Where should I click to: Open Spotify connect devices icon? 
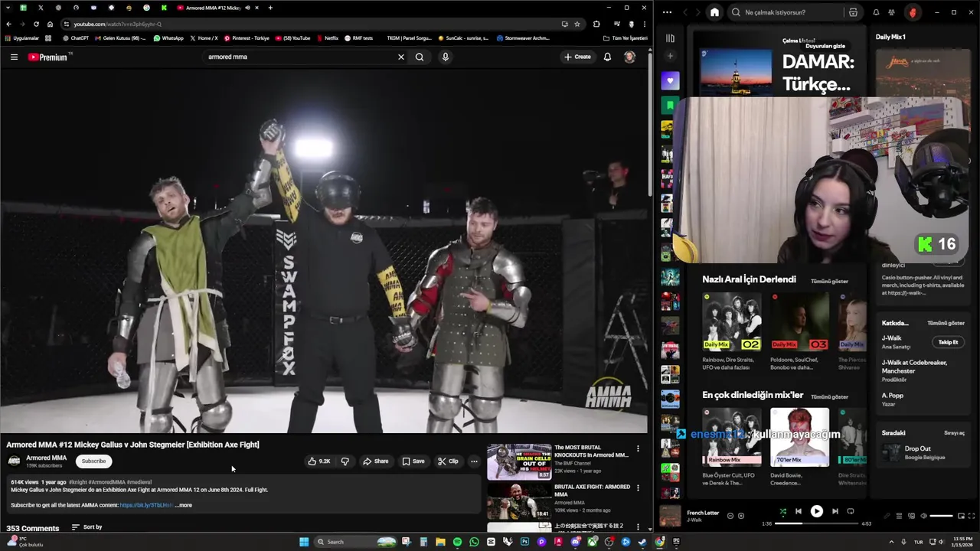point(911,516)
